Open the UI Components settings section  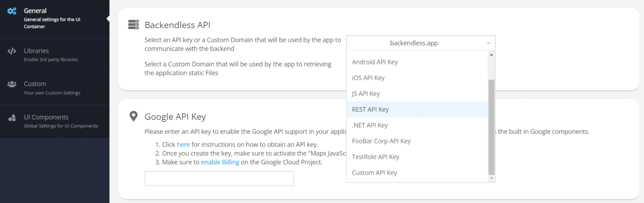[55, 121]
